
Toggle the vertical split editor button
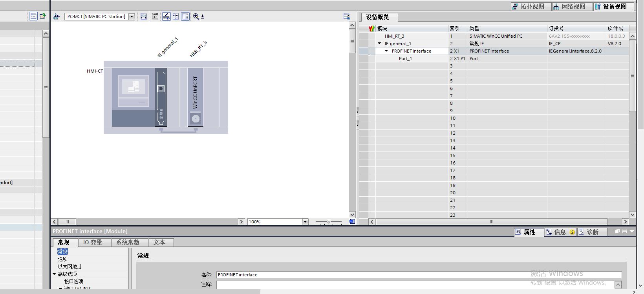pyautogui.click(x=185, y=16)
